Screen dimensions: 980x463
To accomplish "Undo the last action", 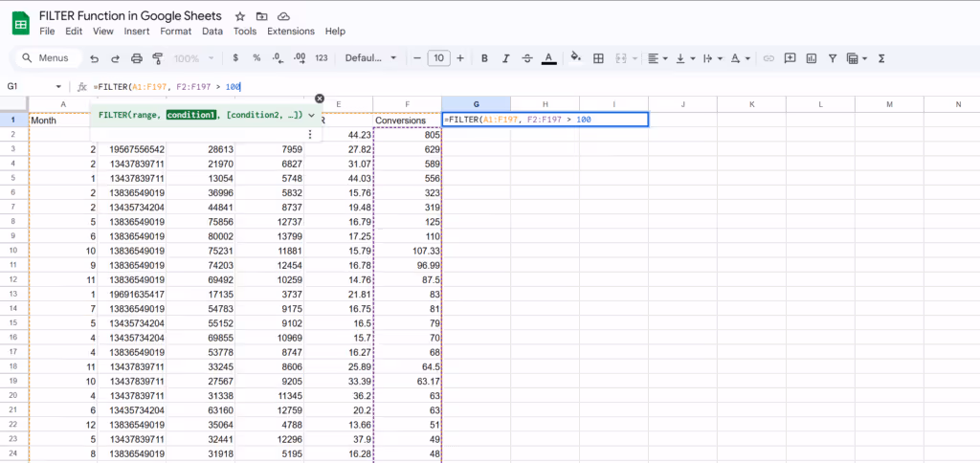I will [95, 58].
